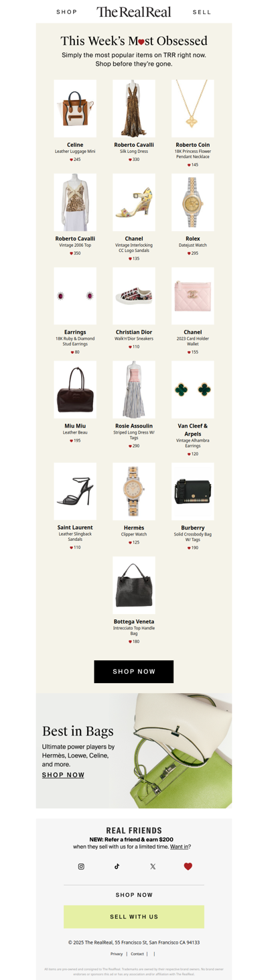Click the red heart icon in footer
This screenshot has height=980, width=268.
(x=188, y=866)
